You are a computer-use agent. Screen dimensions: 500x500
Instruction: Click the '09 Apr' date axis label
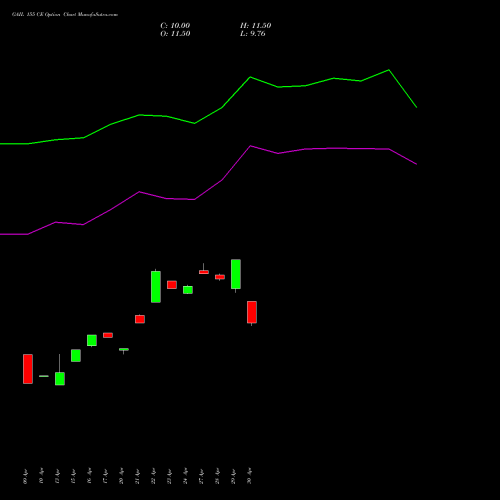click(x=26, y=477)
